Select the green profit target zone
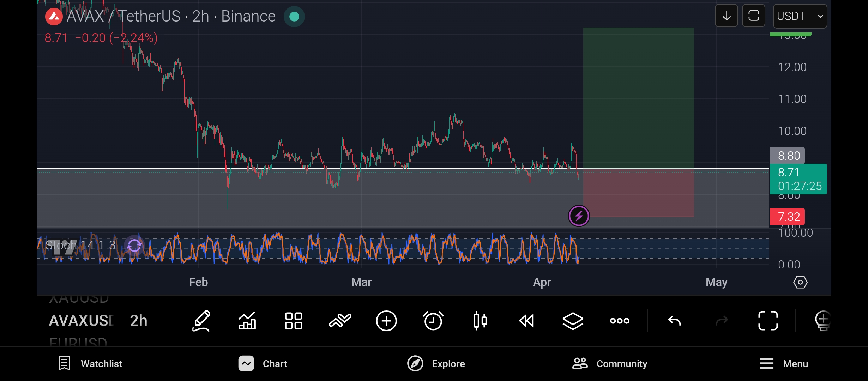The height and width of the screenshot is (381, 868). [639, 98]
